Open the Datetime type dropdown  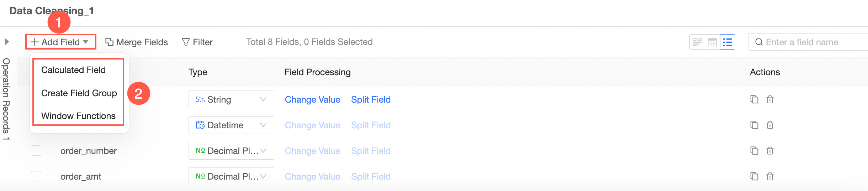coord(231,125)
